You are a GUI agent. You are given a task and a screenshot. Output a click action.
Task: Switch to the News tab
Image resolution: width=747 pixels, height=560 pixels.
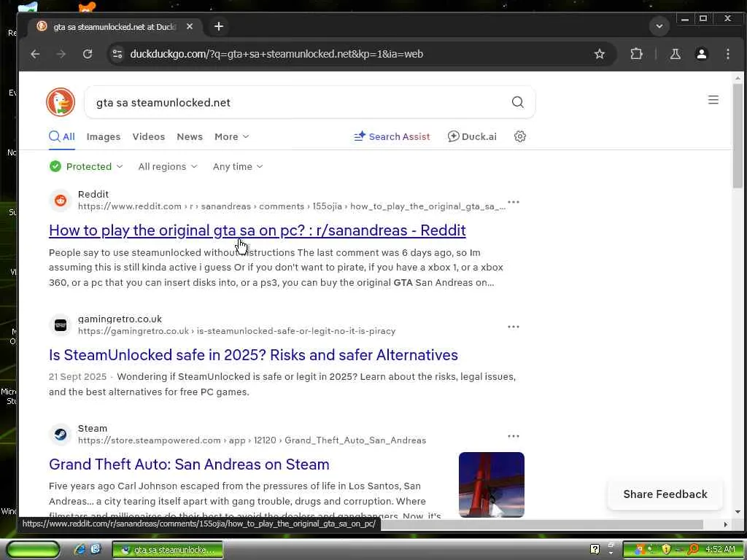[190, 136]
